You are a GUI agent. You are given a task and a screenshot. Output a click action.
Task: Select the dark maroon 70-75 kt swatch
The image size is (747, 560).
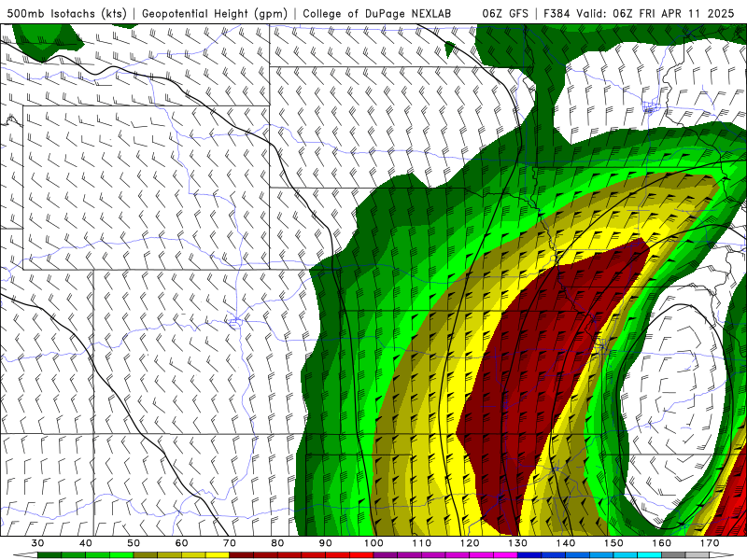(x=242, y=555)
